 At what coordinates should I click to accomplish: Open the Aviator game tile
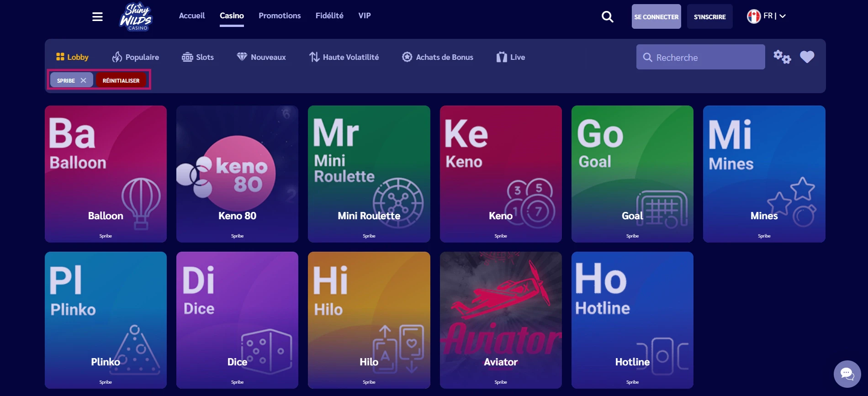click(501, 320)
